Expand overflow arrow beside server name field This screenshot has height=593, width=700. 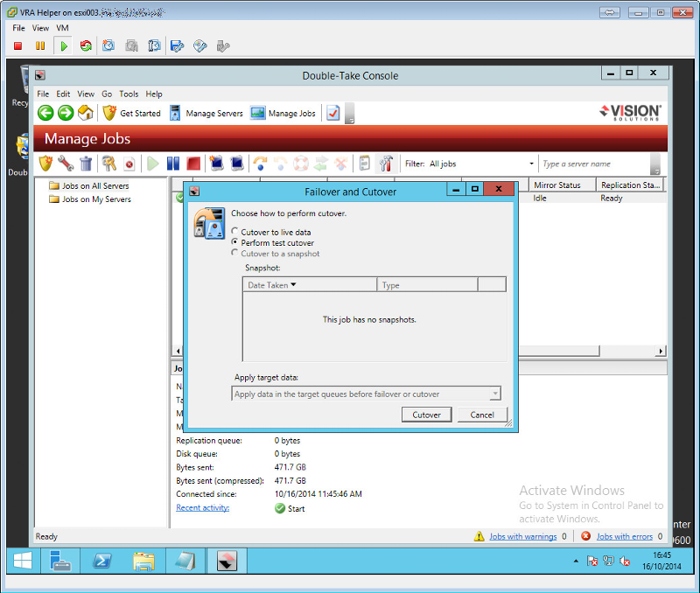(x=655, y=164)
